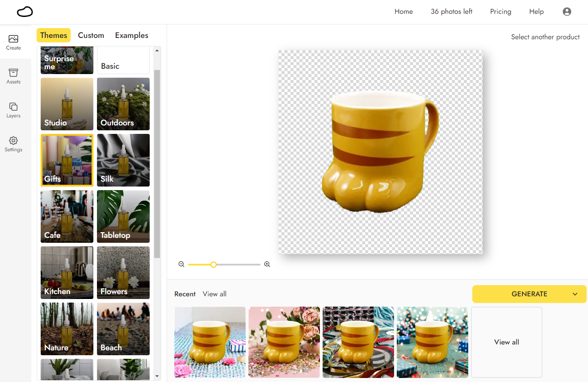Click the zoom in magnifier icon

point(267,264)
